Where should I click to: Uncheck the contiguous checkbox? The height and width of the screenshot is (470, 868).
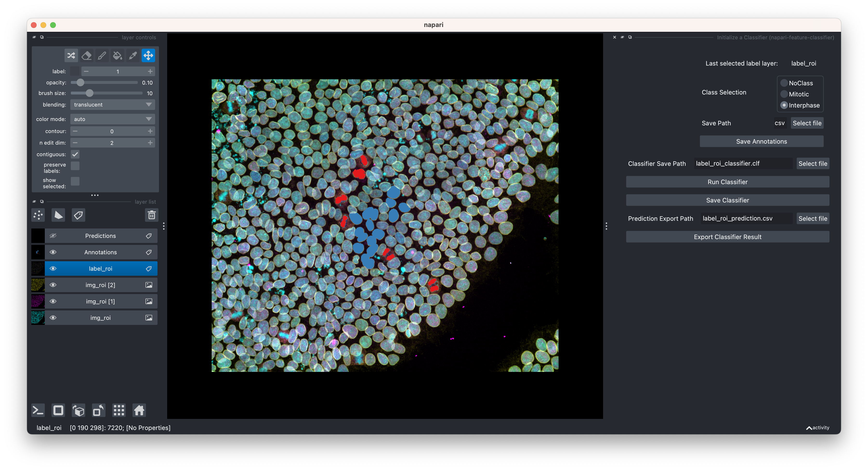[75, 154]
